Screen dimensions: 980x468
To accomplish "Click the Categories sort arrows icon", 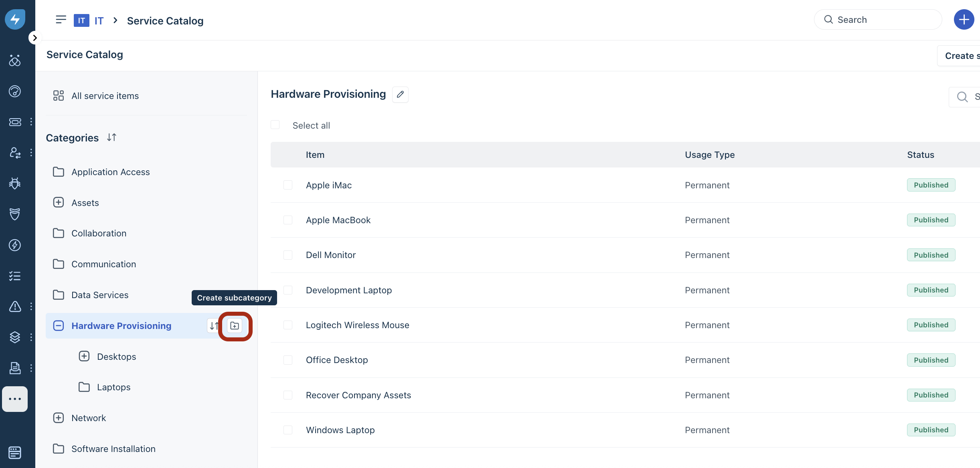I will (111, 137).
